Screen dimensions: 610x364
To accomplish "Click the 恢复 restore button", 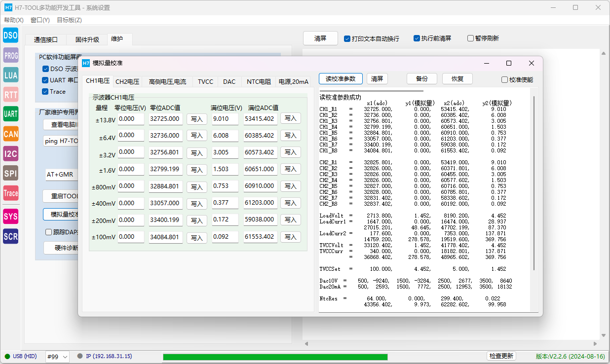I will tap(457, 79).
